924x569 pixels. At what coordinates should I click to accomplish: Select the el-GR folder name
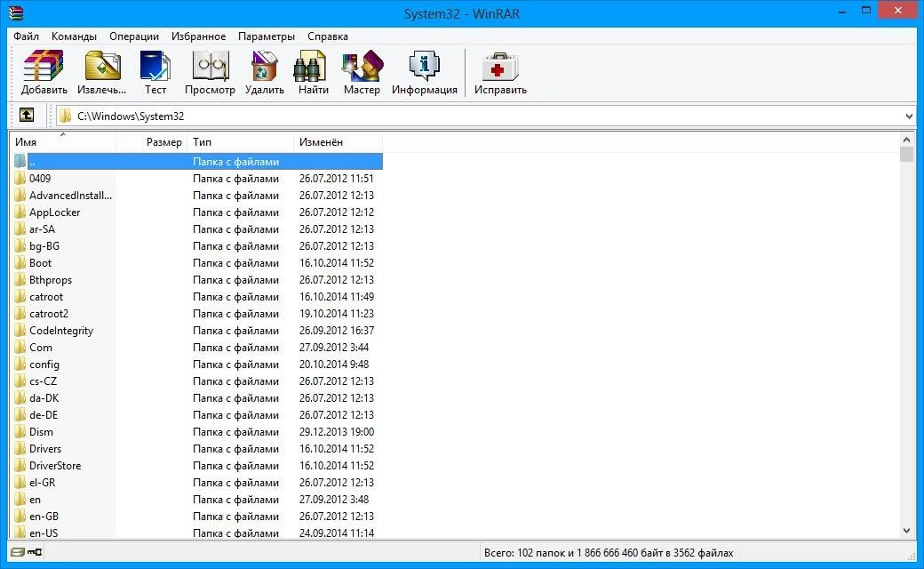[x=43, y=483]
